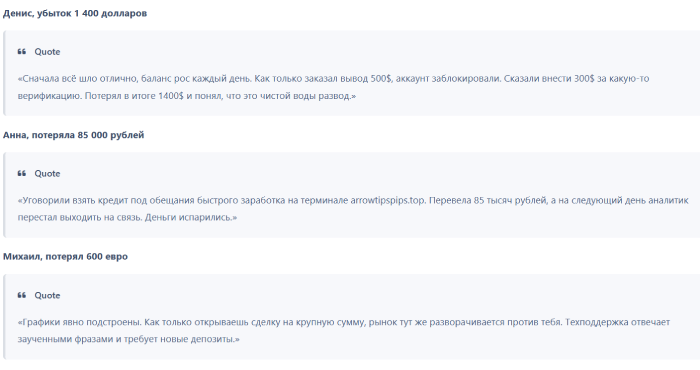Click text "заученными фразами и требует новые депозиты"
Viewport: 700px width, 370px height.
coord(125,339)
